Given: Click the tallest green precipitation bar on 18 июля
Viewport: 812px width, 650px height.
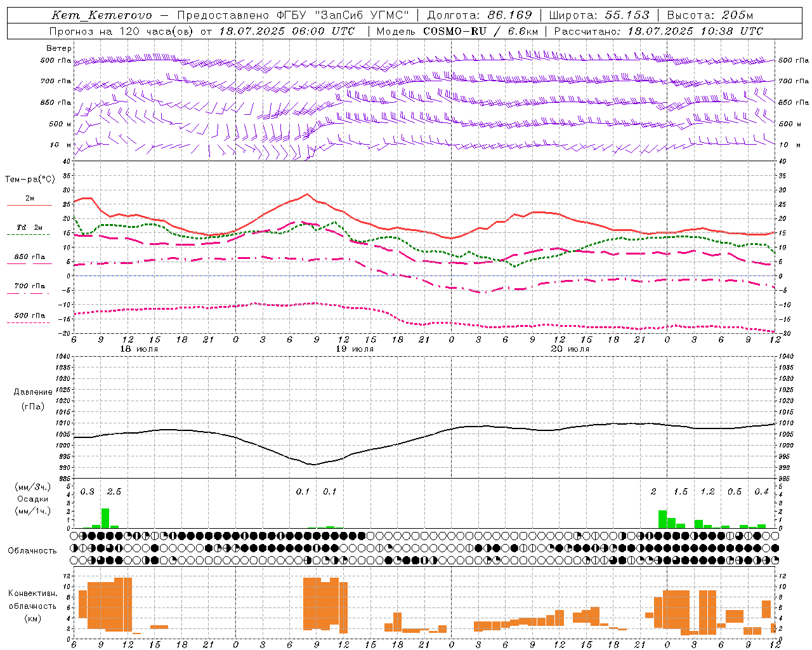Looking at the screenshot, I should tap(105, 518).
